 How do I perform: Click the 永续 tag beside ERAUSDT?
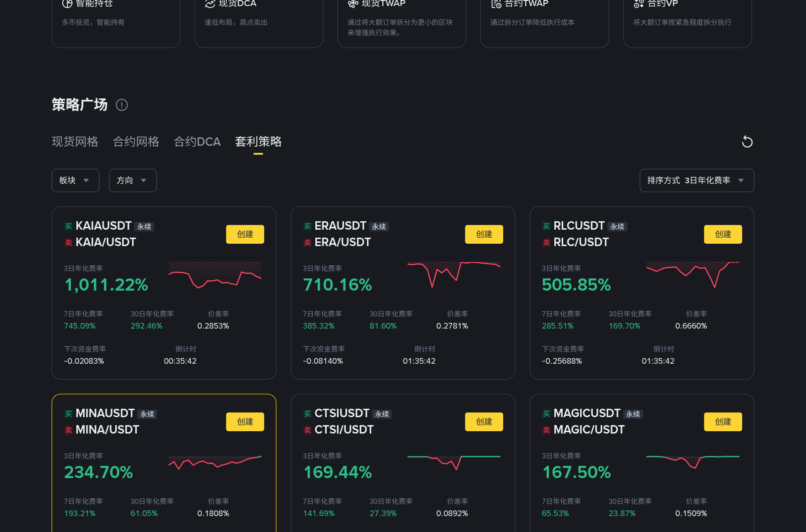point(379,227)
